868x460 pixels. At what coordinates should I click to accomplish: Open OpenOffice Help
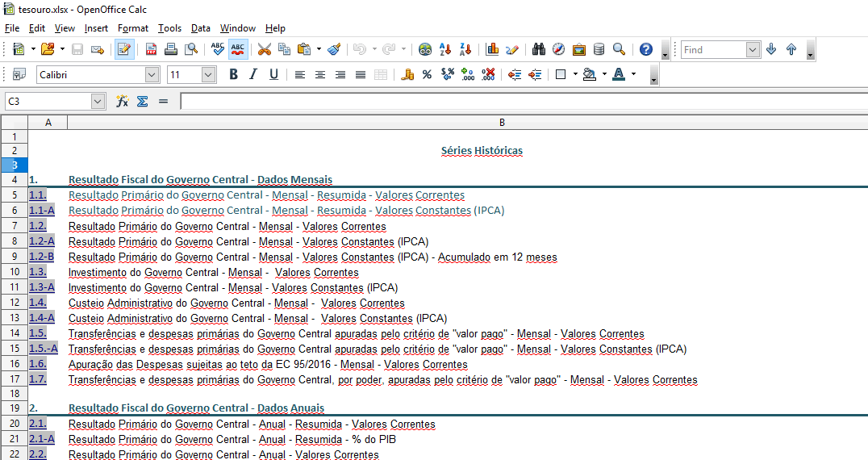[x=646, y=49]
